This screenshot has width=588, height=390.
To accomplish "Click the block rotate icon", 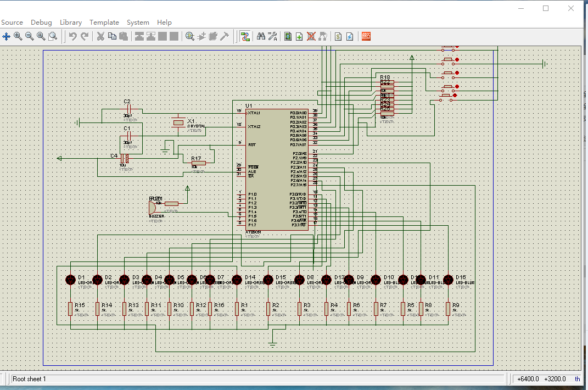I will click(x=163, y=36).
